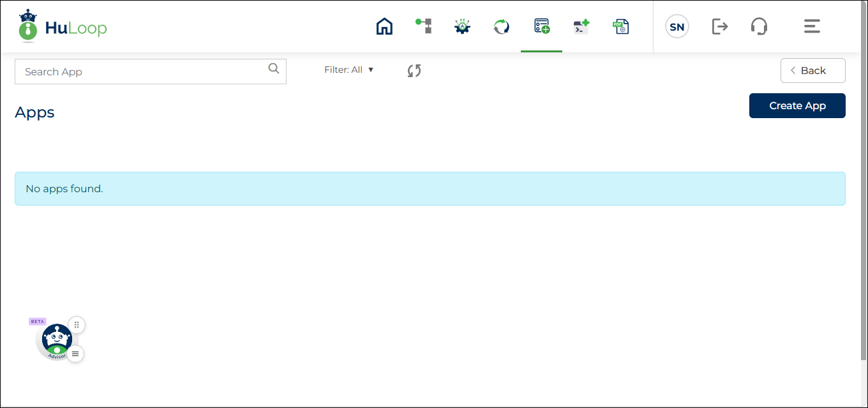Screen dimensions: 868x408
Task: Click the Advisor drag handle dots
Action: pyautogui.click(x=77, y=325)
